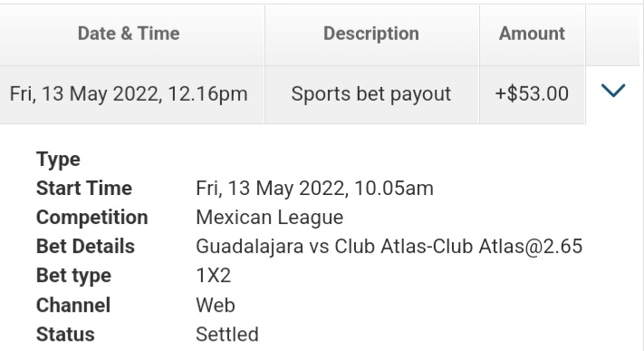Click the Sports bet payout description cell
Screen dimensions: 644x351
click(x=371, y=94)
